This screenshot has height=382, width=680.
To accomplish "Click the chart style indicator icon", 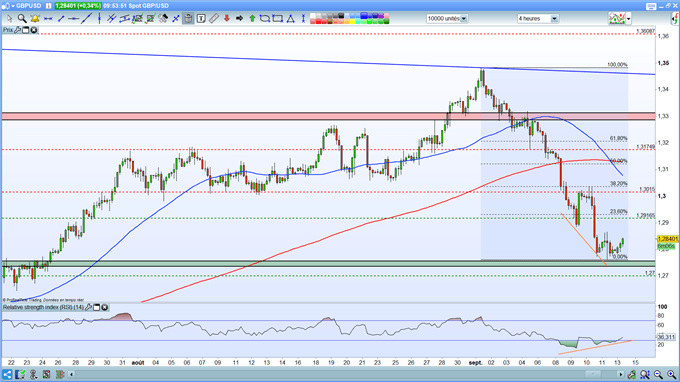I will pos(617,19).
